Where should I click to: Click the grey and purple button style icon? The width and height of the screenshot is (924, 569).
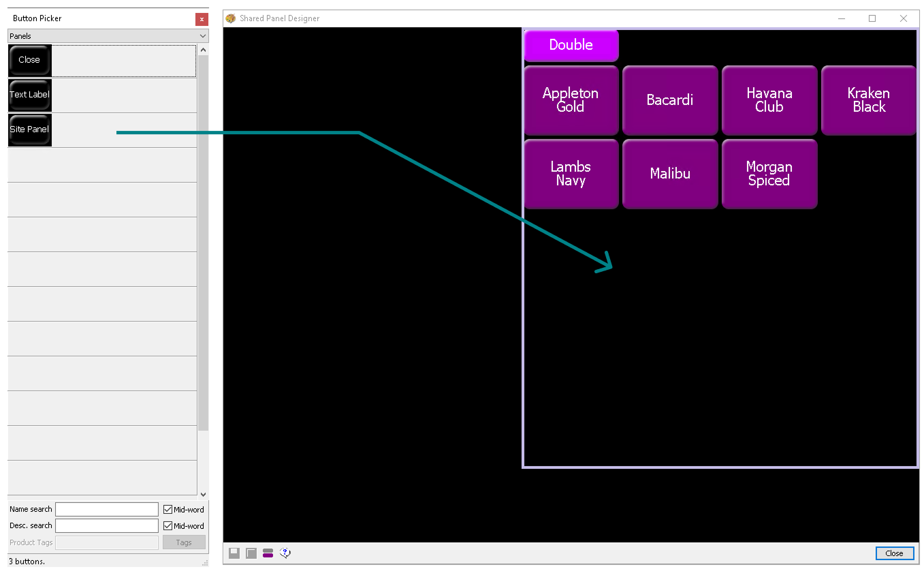pyautogui.click(x=268, y=553)
